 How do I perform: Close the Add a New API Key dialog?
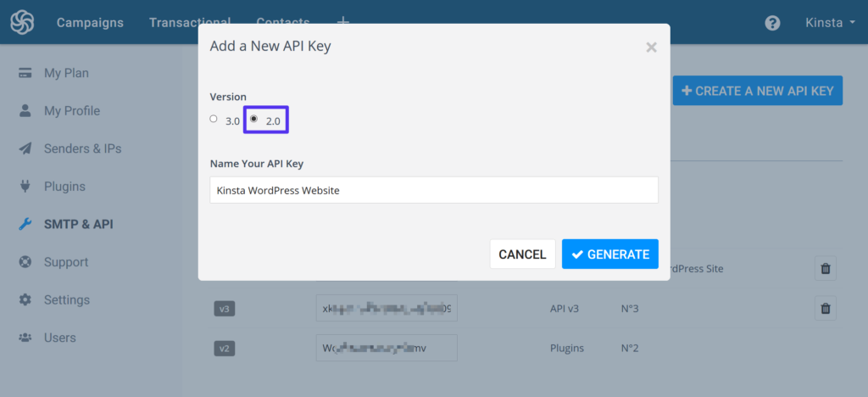point(651,48)
